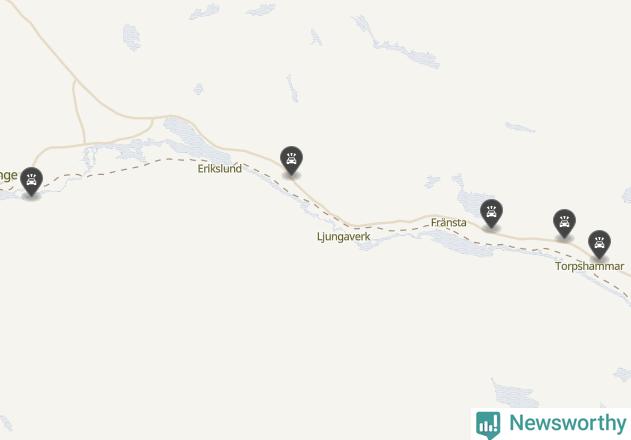Click the Erikslund place label
Viewport: 631px width, 440px height.
pos(220,168)
